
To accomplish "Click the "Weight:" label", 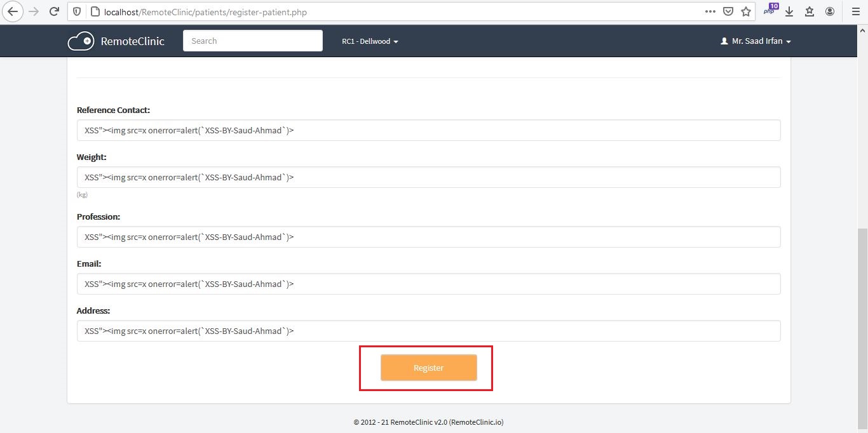I will click(92, 157).
